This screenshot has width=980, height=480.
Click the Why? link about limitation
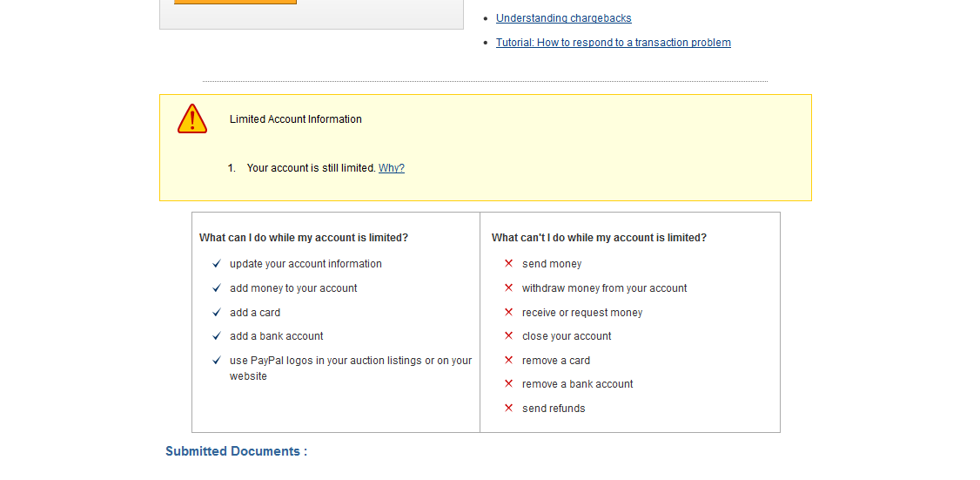[392, 168]
